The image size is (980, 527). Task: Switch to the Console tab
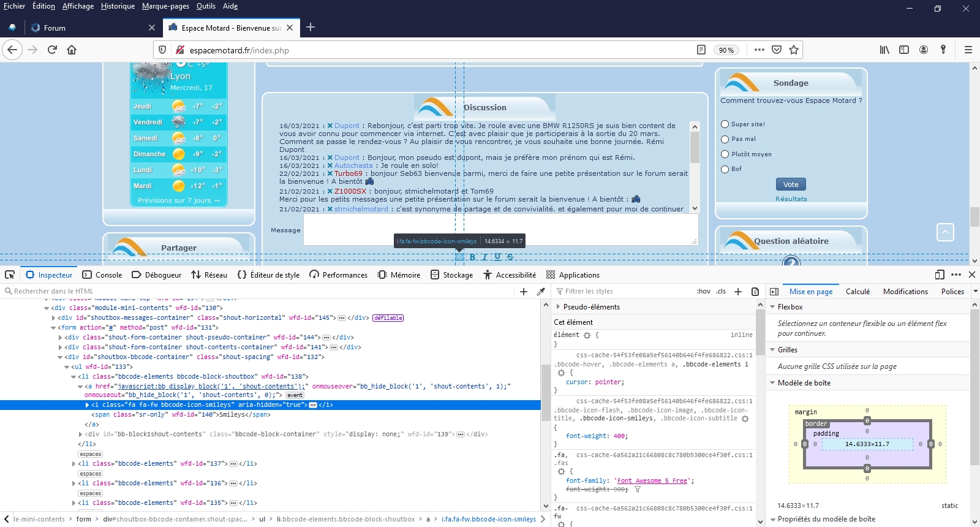coord(102,275)
